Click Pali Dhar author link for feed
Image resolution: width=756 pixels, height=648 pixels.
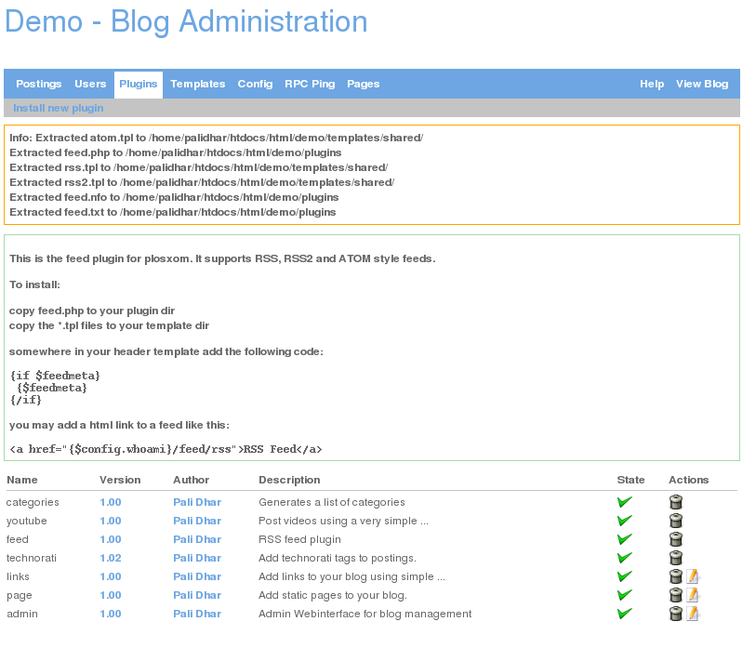point(197,539)
